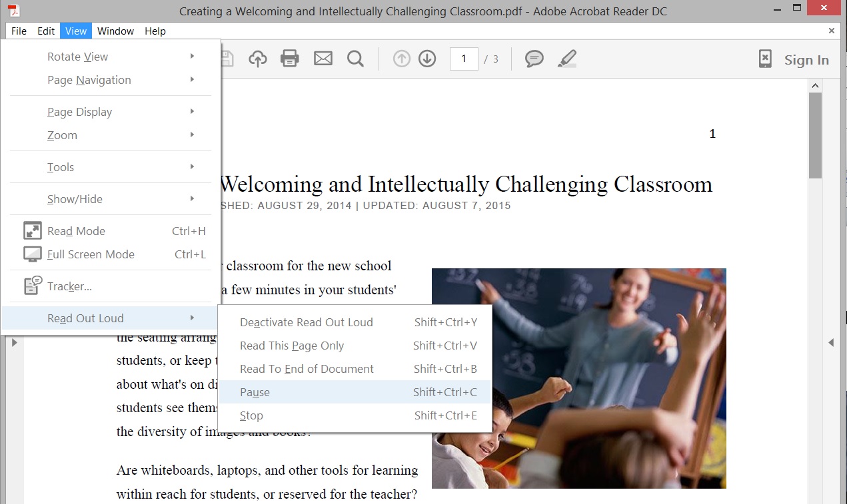Screen dimensions: 847x504
Task: Open the Find text magnifier icon
Action: click(356, 59)
